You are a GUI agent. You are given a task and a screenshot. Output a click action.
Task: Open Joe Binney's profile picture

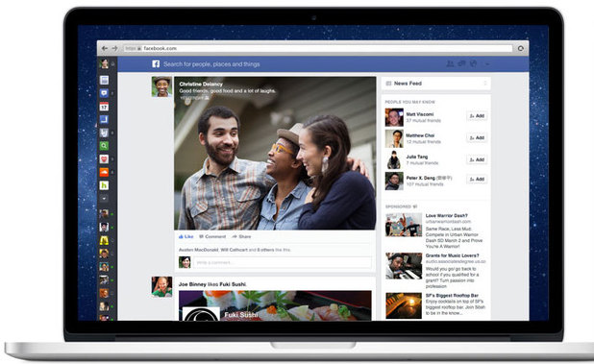161,286
